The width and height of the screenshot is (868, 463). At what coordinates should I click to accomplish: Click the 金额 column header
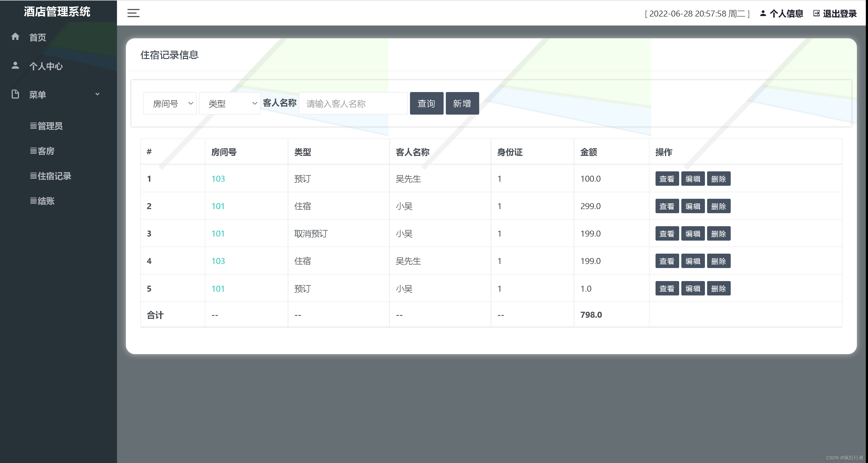click(x=589, y=152)
